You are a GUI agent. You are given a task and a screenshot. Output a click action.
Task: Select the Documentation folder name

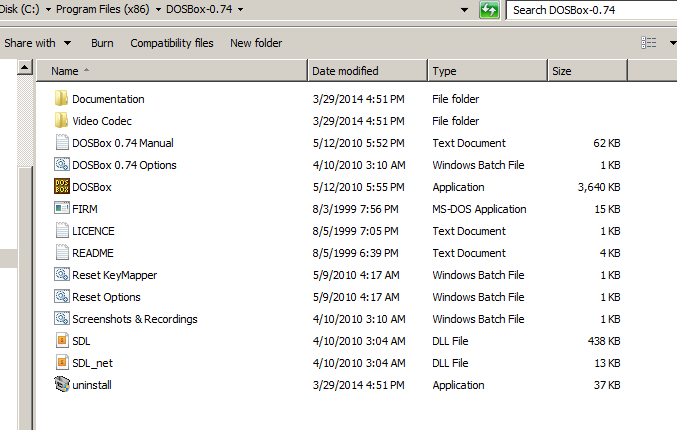click(x=108, y=99)
